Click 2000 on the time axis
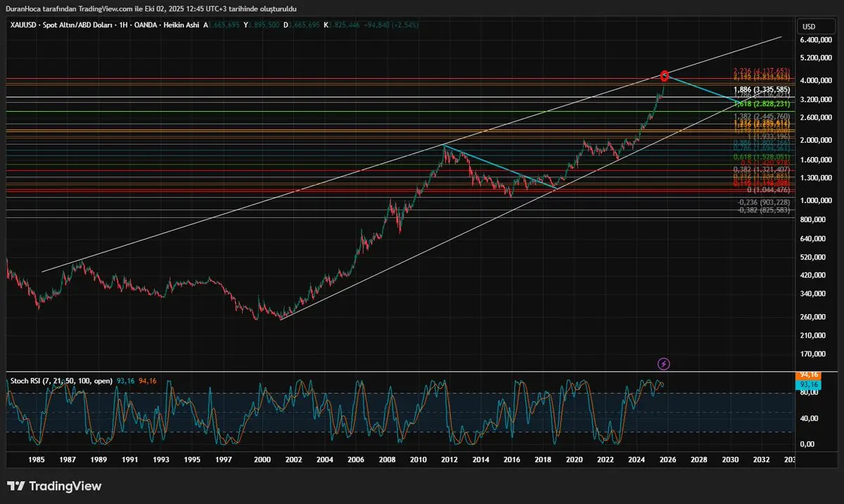 [x=262, y=460]
